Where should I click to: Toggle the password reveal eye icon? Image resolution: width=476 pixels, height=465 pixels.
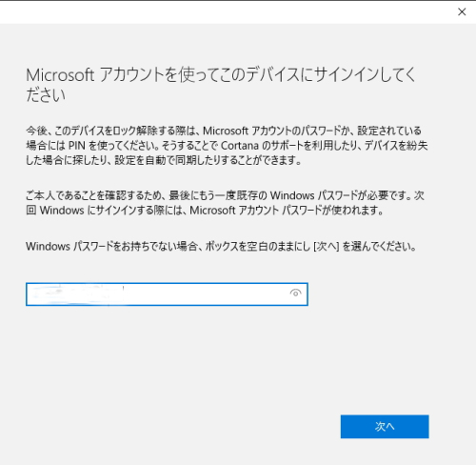[295, 293]
